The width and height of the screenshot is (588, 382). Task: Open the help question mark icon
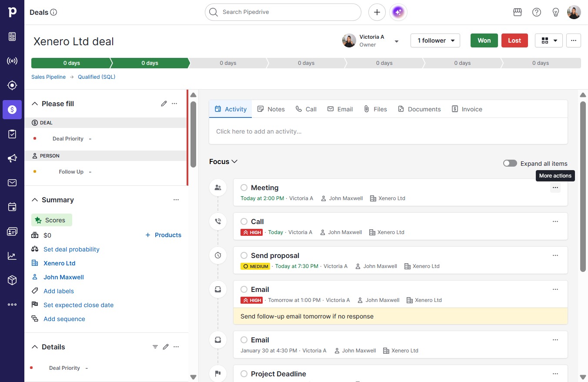tap(537, 12)
